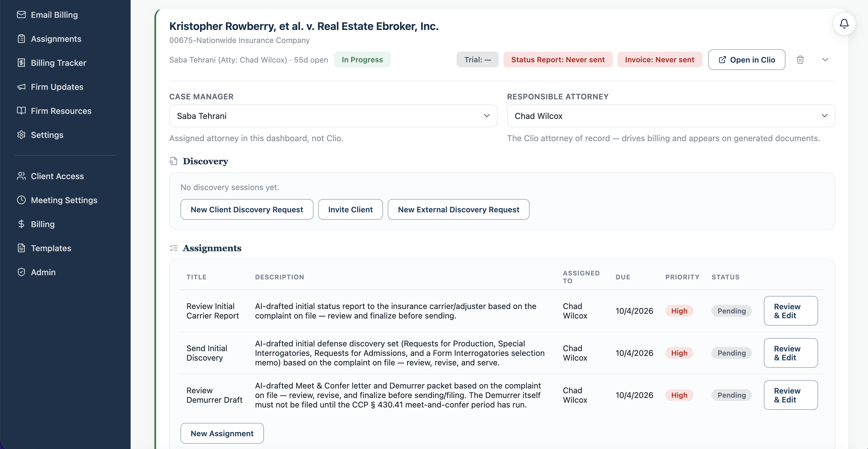Click the DESCRIPTION column header
The height and width of the screenshot is (449, 868).
click(x=279, y=277)
